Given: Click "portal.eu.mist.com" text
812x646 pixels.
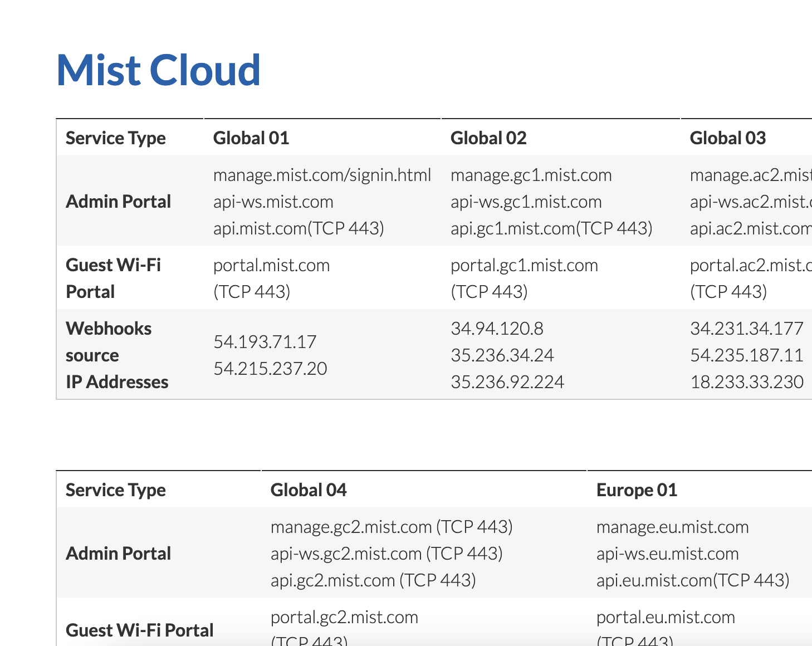Looking at the screenshot, I should click(666, 618).
